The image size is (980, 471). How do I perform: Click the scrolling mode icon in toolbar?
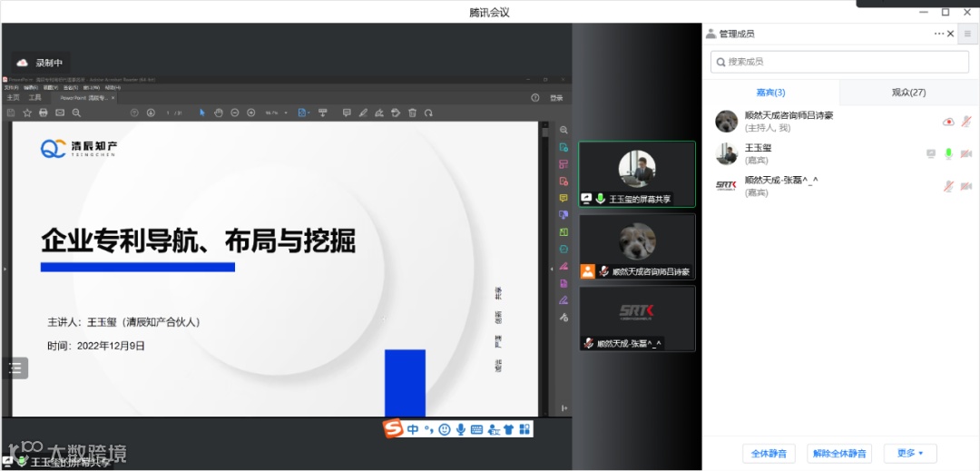(322, 113)
